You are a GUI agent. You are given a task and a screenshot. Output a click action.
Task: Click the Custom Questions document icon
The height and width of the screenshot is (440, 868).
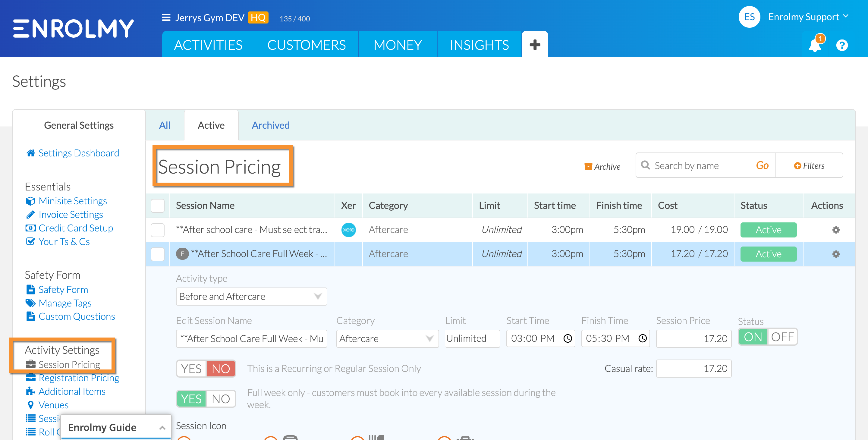tap(30, 316)
